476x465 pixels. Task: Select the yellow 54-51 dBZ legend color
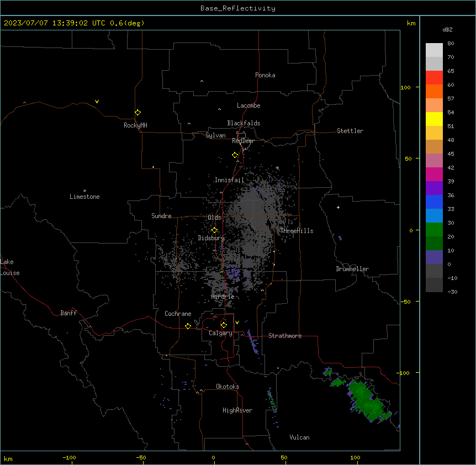coord(434,119)
